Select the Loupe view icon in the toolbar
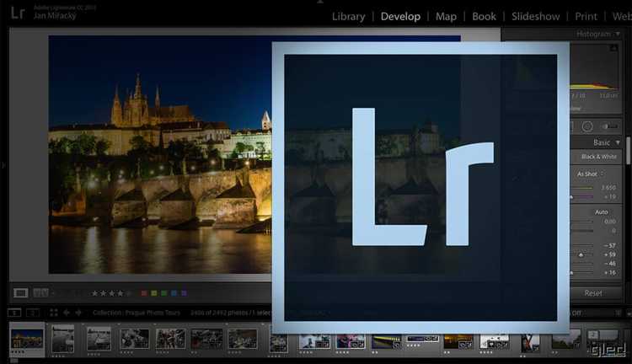Screen dimensions: 632x364 [x=20, y=293]
